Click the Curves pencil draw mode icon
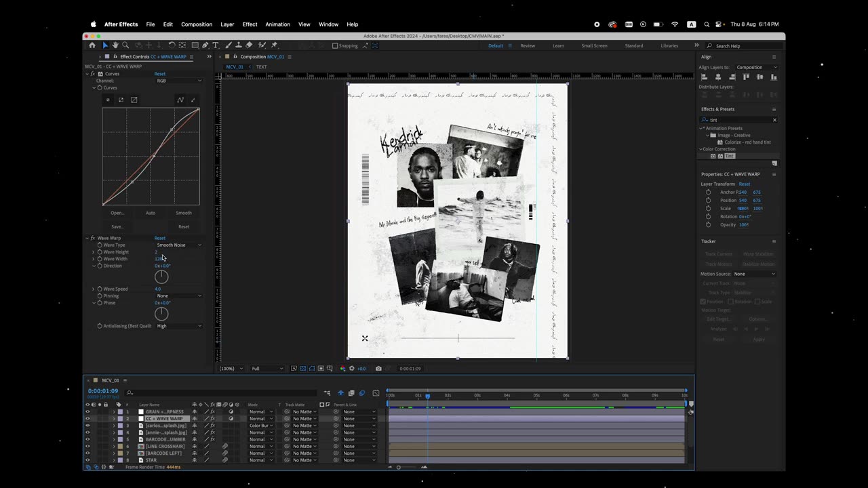 click(x=193, y=100)
